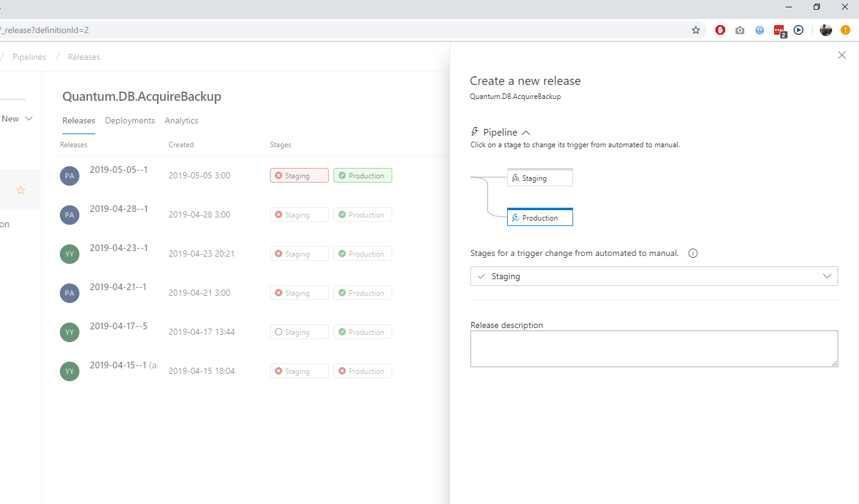
Task: Click the failed Staging badge for 2019-05-05--1
Action: point(299,176)
